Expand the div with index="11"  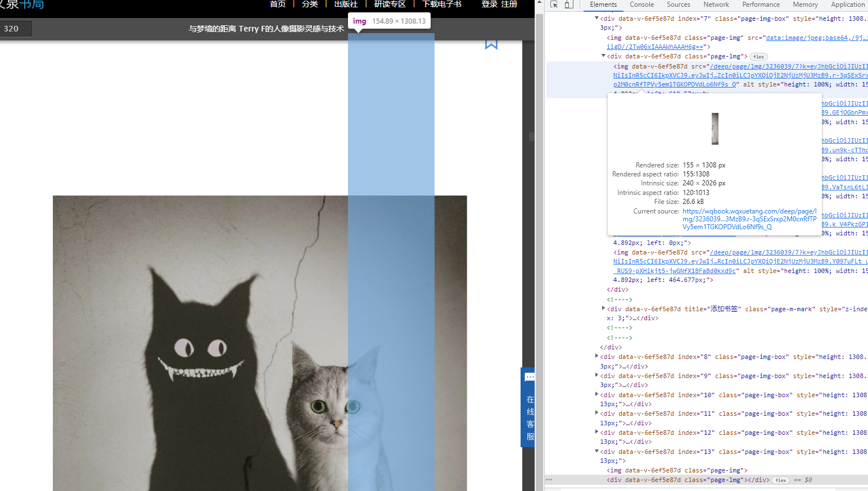[596, 413]
